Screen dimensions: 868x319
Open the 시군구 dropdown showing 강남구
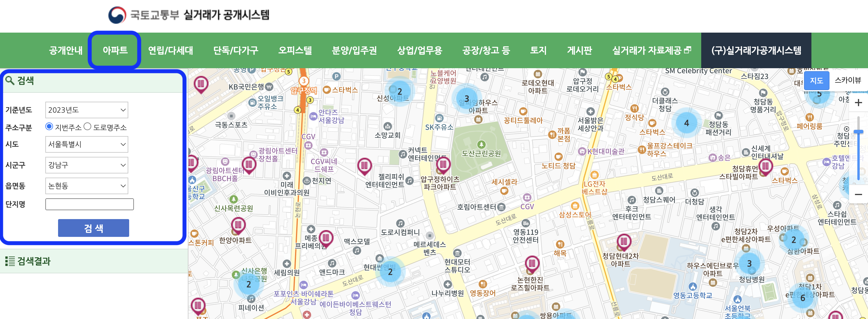pyautogui.click(x=87, y=165)
